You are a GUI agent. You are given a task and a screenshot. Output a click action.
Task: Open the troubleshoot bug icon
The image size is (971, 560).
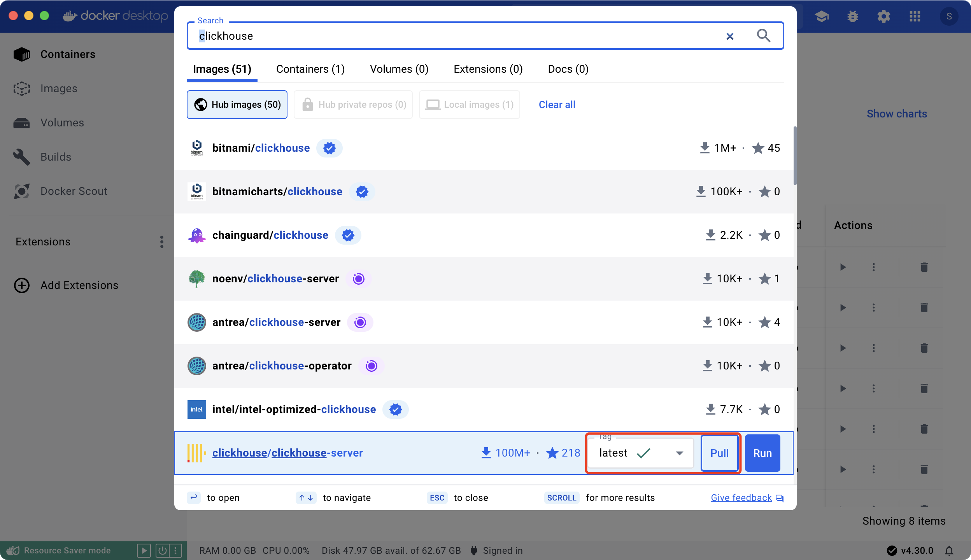tap(853, 16)
